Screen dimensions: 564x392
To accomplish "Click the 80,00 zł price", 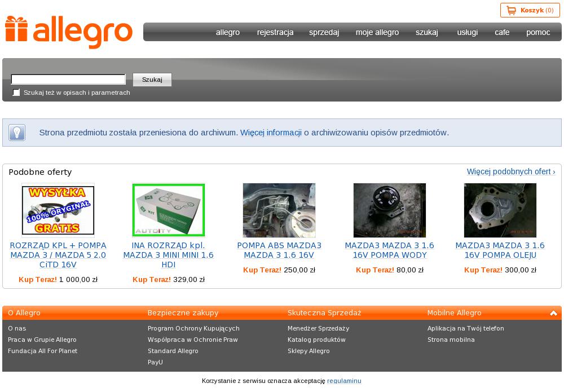I will point(410,270).
